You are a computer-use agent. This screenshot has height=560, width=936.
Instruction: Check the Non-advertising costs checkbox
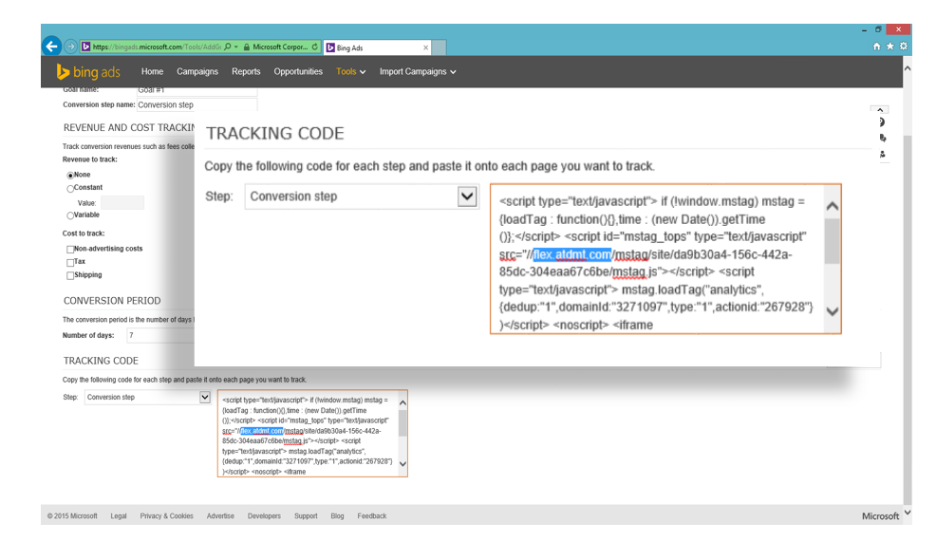(x=70, y=250)
